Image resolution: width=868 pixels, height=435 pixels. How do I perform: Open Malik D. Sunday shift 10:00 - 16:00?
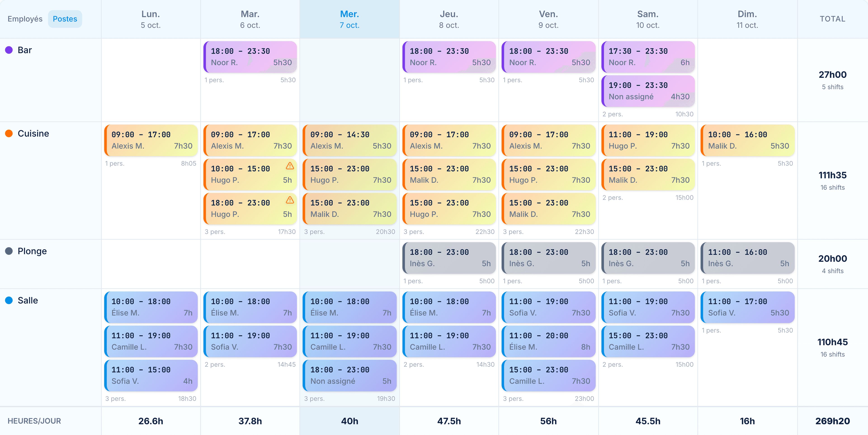click(x=747, y=140)
